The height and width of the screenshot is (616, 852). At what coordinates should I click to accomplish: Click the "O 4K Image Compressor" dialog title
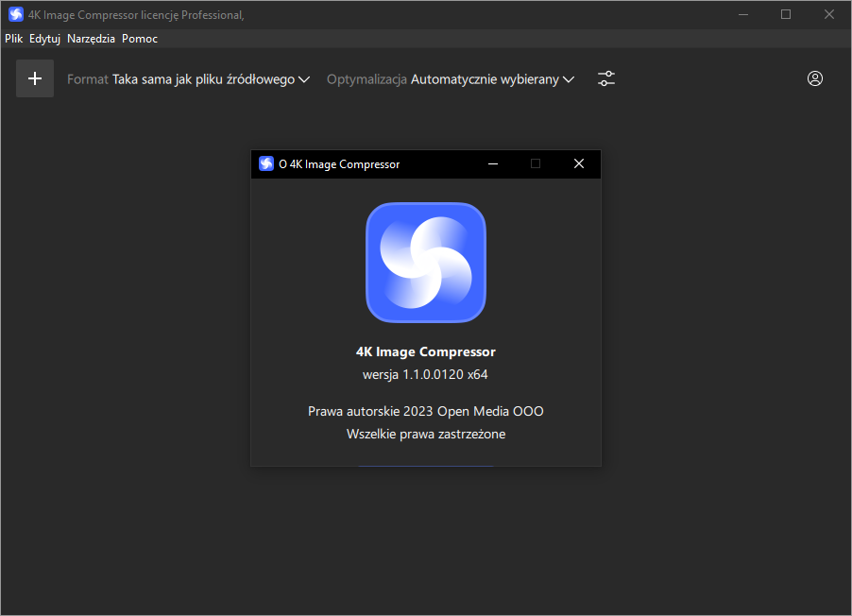[x=339, y=164]
